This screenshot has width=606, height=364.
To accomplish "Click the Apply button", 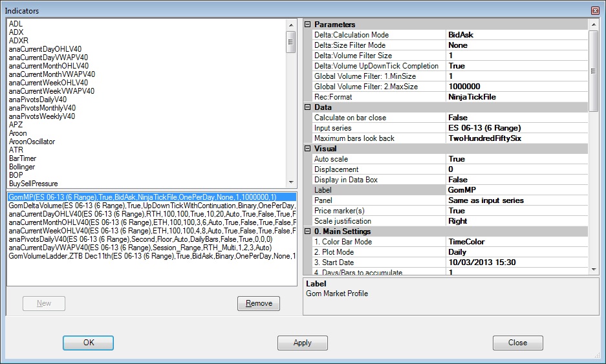I will coord(303,343).
